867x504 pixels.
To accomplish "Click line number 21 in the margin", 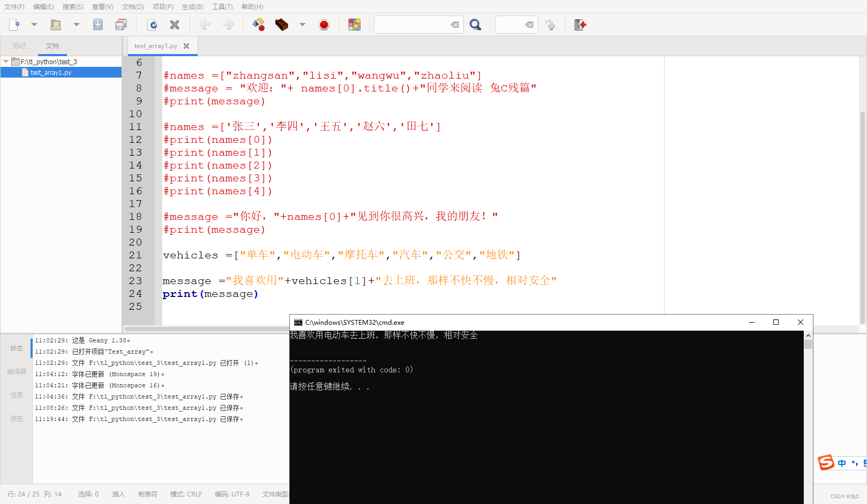I will (x=135, y=255).
